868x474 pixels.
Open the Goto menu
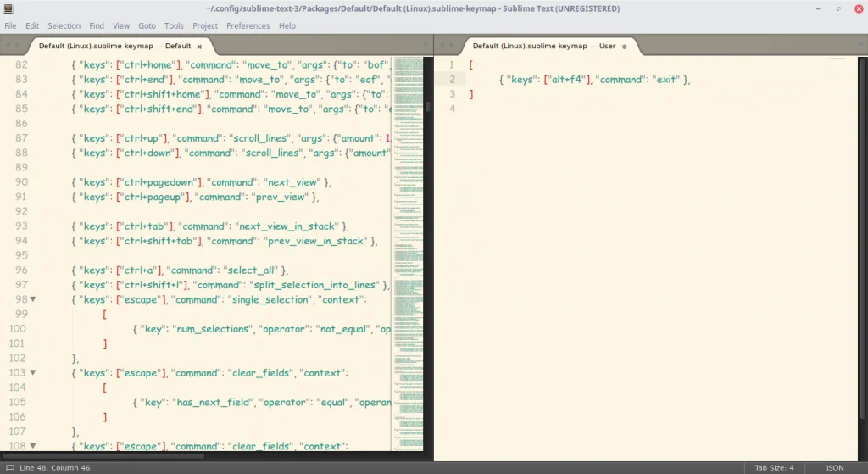tap(147, 26)
